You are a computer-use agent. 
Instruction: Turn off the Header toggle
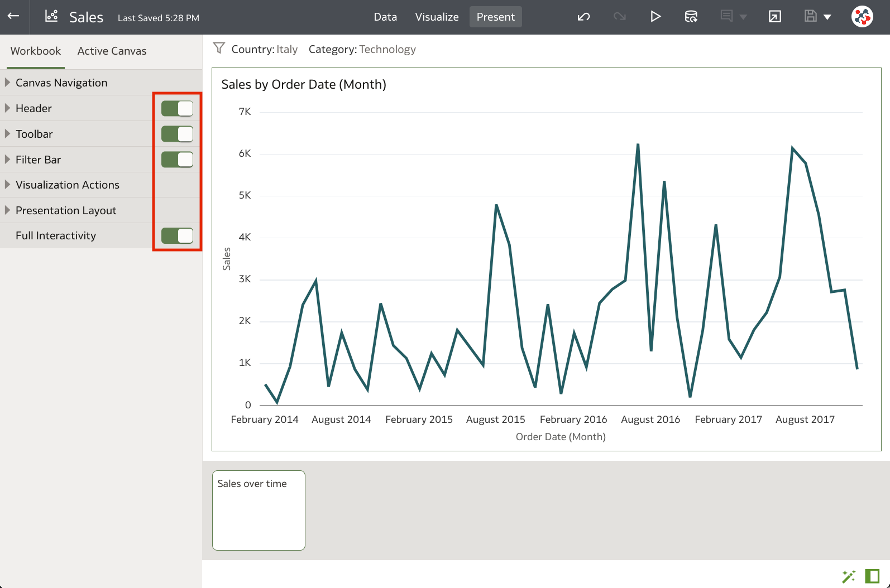pyautogui.click(x=177, y=108)
